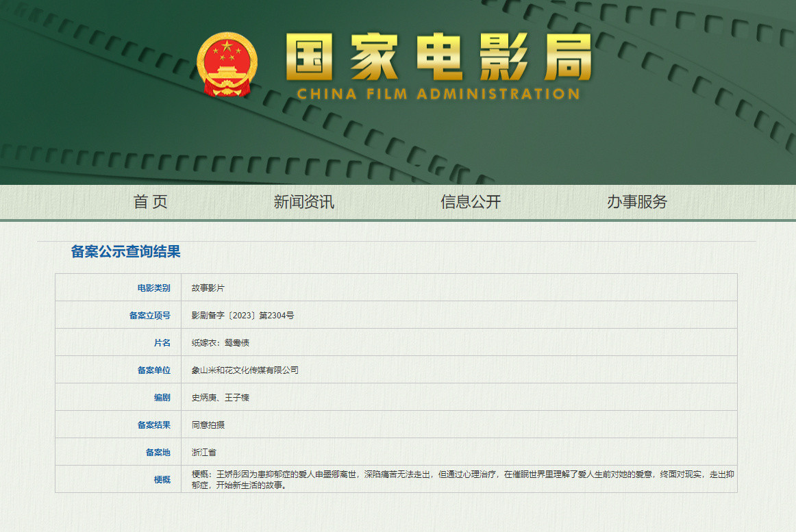Screen dimensions: 796x532
Task: Select the 故事影片 category value
Action: 208,288
